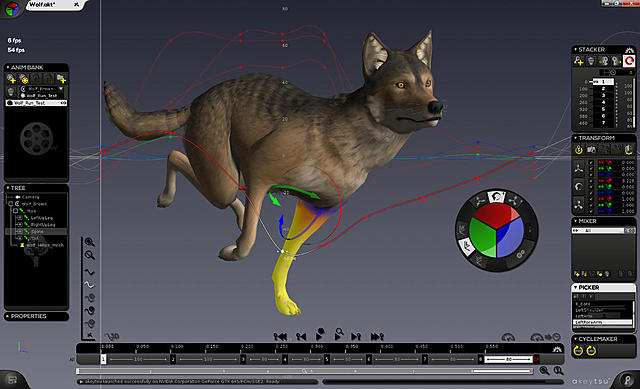The height and width of the screenshot is (389, 640).
Task: Collapse the TRANSFORM panel
Action: click(x=576, y=138)
